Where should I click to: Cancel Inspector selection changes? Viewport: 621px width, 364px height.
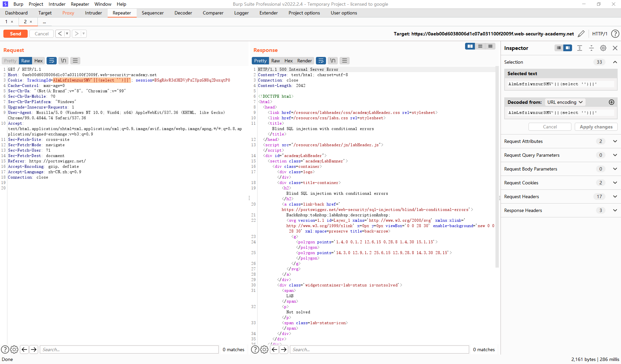(550, 127)
